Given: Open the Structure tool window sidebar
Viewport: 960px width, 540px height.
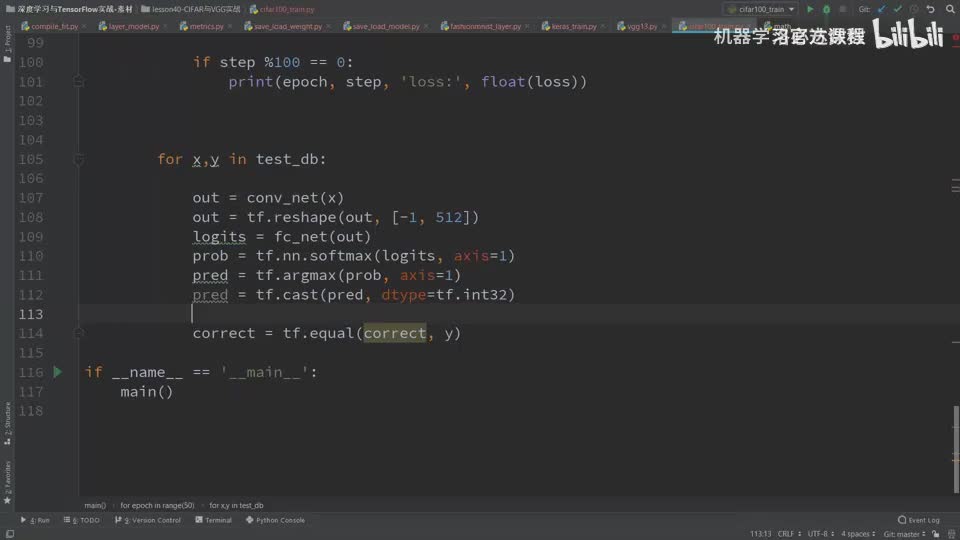Looking at the screenshot, I should pyautogui.click(x=7, y=423).
